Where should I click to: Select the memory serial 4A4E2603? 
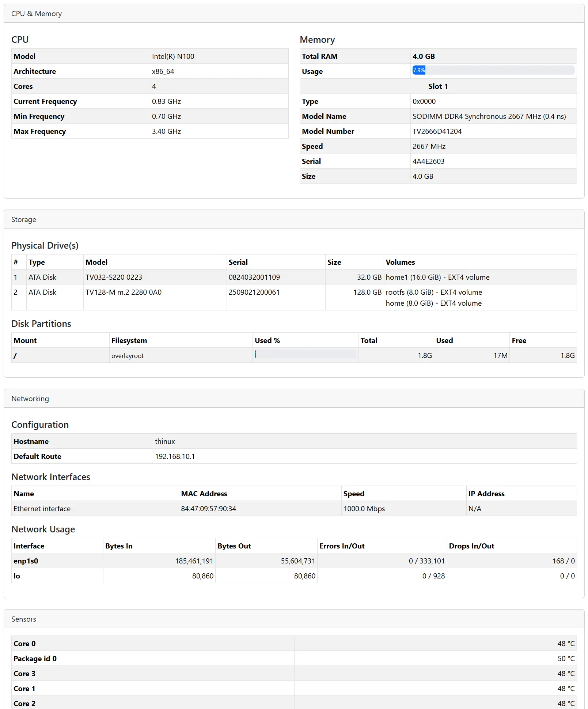(x=428, y=161)
